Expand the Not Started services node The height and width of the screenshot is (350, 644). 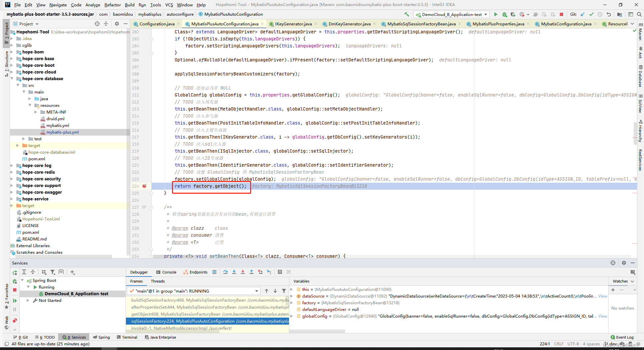(x=28, y=300)
